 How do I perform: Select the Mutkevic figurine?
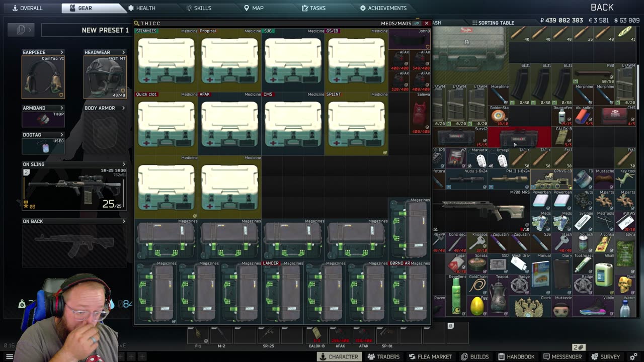(561, 306)
